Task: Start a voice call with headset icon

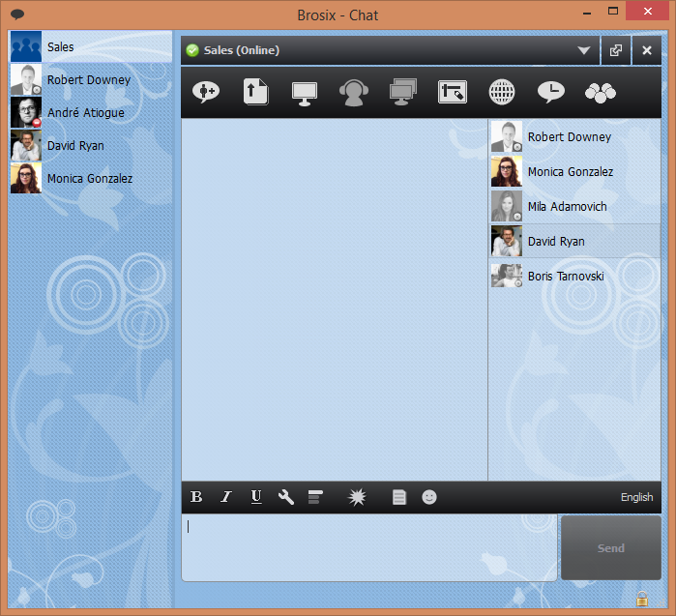Action: pyautogui.click(x=354, y=93)
